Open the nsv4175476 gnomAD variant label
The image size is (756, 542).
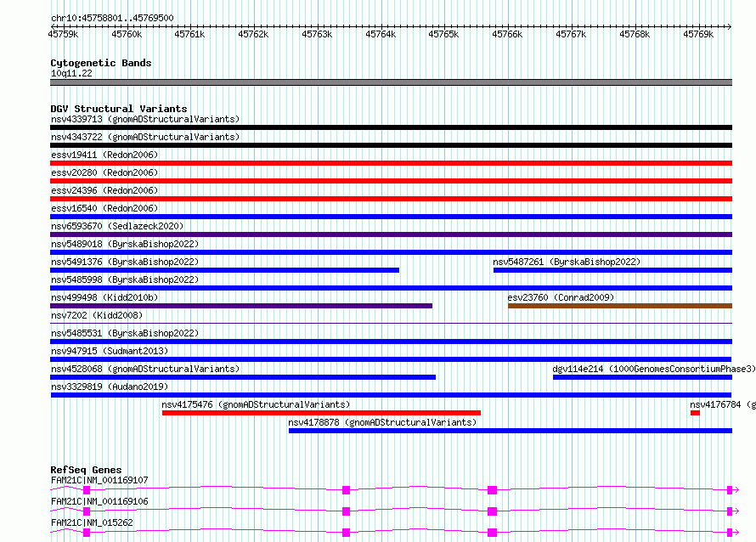tap(256, 404)
